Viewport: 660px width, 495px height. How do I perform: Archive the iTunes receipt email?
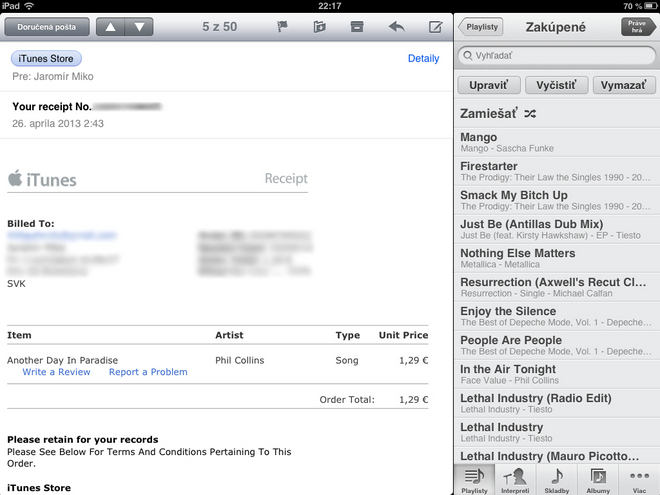357,27
